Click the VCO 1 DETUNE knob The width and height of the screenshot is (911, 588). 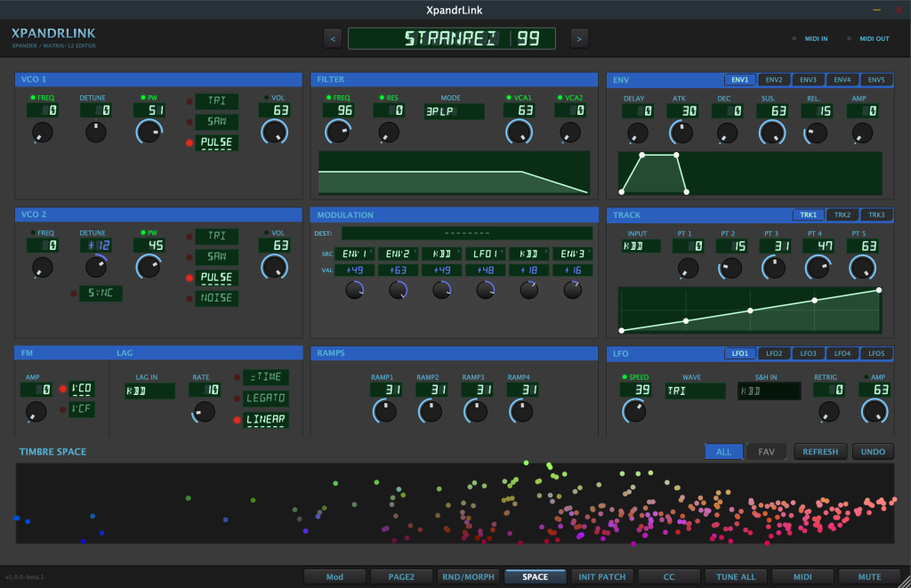[x=96, y=133]
